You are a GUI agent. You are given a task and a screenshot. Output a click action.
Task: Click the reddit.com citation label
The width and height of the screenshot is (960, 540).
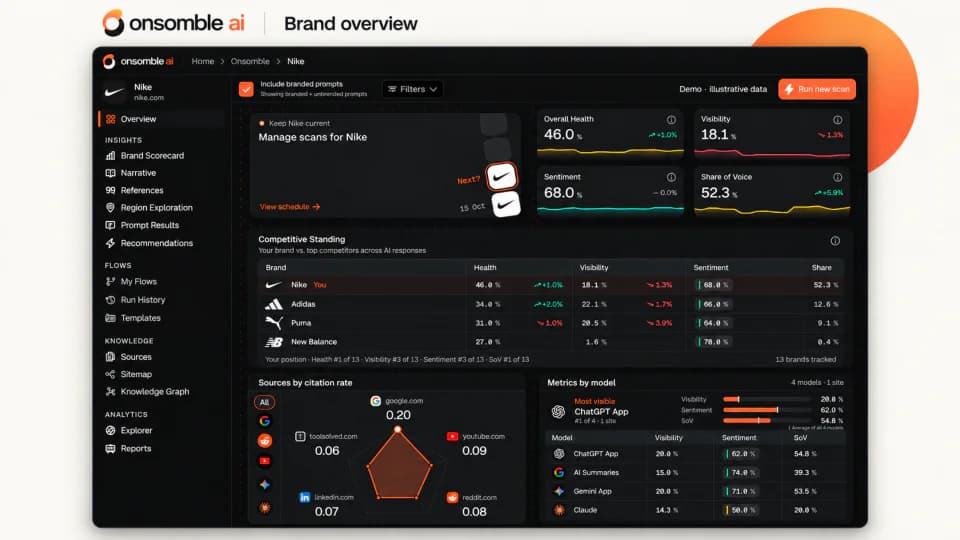[479, 498]
